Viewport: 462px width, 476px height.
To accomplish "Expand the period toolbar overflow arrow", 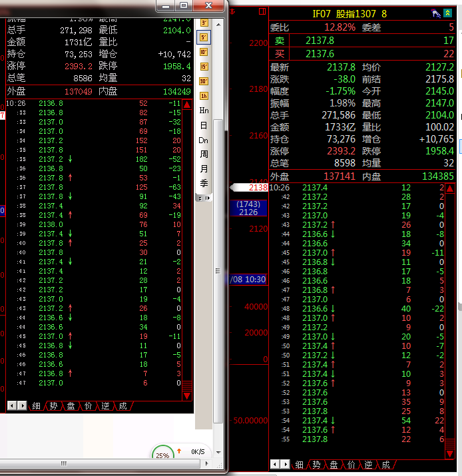I will pyautogui.click(x=208, y=198).
